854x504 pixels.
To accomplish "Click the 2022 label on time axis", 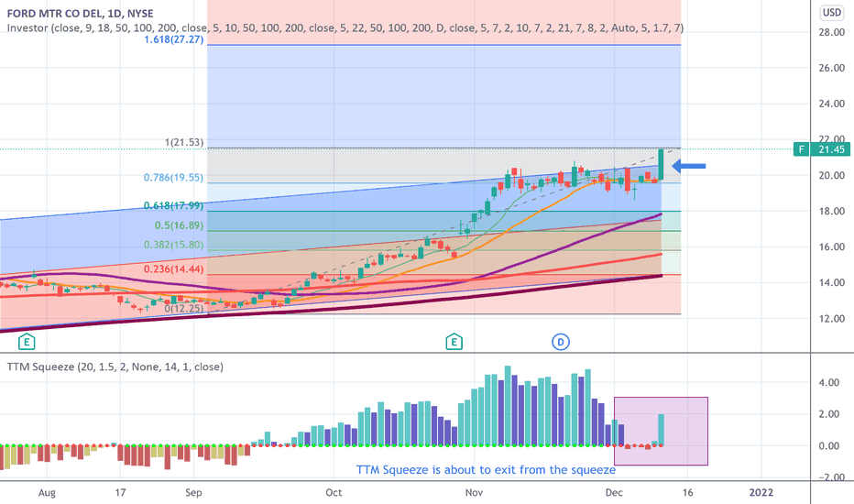I will click(x=761, y=493).
